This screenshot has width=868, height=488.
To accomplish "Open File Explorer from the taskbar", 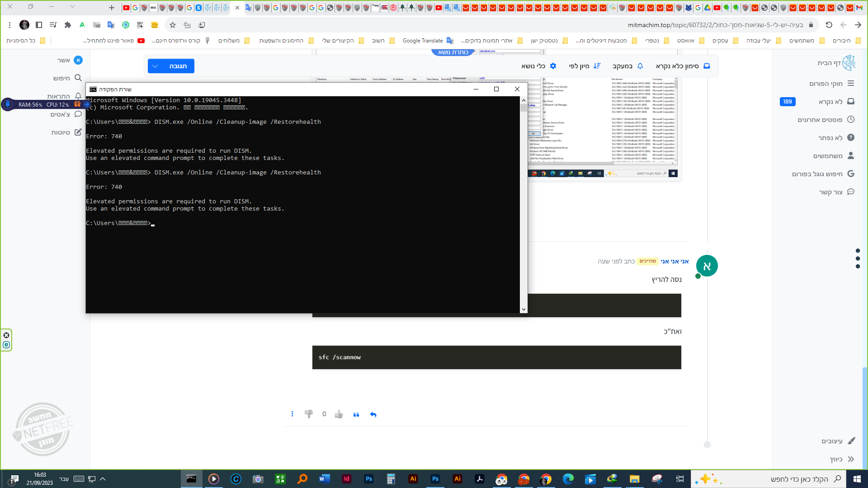I will [x=635, y=479].
